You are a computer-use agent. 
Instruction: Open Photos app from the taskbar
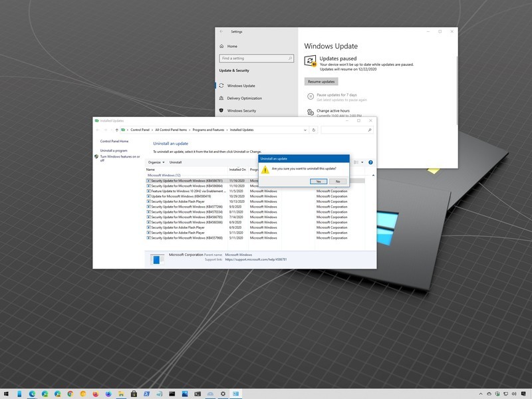coord(185,394)
